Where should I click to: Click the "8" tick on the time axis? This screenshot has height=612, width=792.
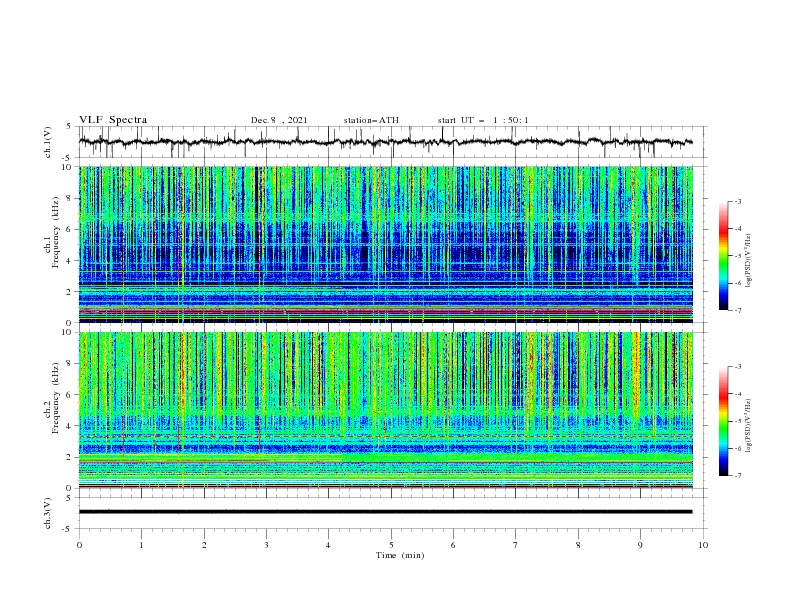(578, 545)
